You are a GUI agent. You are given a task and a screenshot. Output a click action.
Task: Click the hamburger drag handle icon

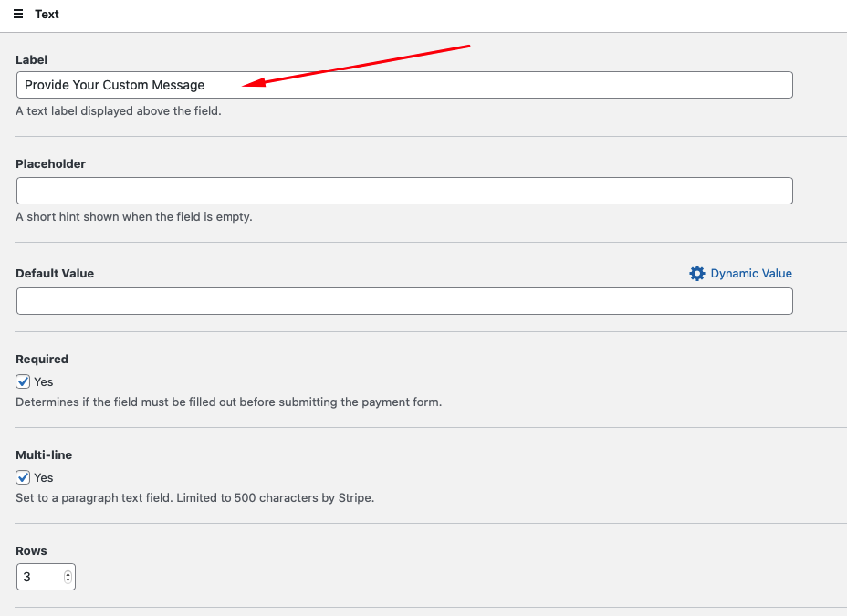click(x=18, y=14)
